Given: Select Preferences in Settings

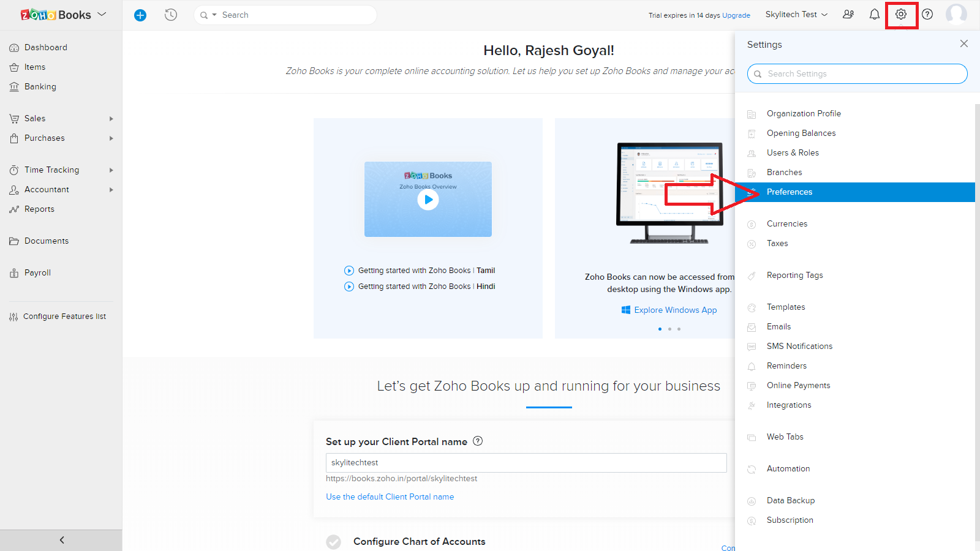Looking at the screenshot, I should pos(855,192).
